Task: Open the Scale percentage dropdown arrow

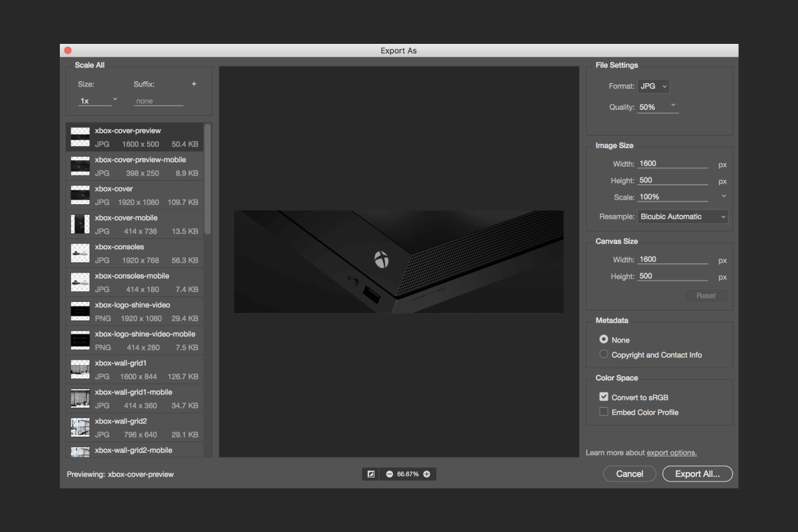Action: click(x=724, y=196)
